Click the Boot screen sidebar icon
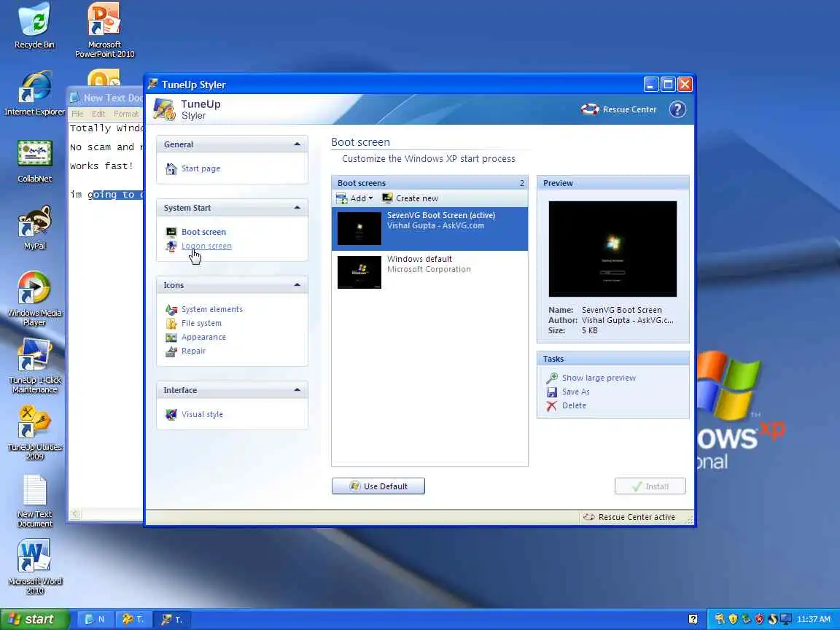The image size is (840, 630). [x=171, y=232]
